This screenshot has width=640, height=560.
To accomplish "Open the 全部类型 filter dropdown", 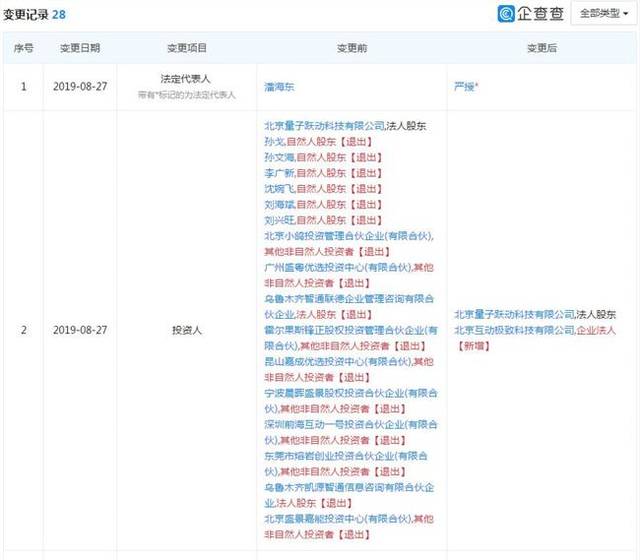I will [604, 13].
